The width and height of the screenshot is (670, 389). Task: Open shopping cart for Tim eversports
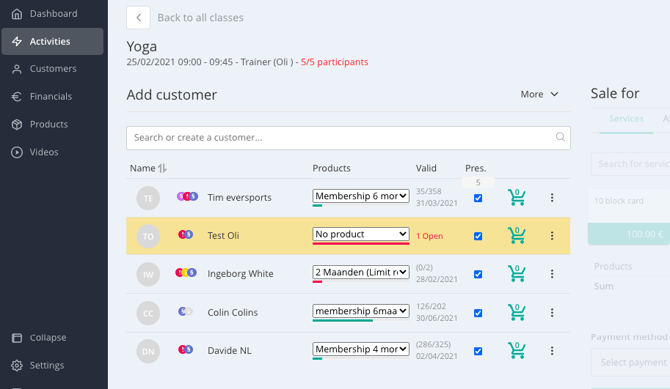[x=517, y=197]
